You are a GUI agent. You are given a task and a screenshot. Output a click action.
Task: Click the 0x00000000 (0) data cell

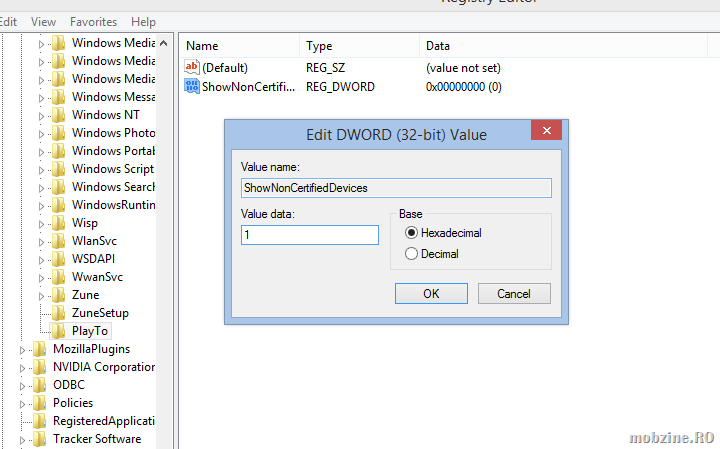pyautogui.click(x=463, y=87)
